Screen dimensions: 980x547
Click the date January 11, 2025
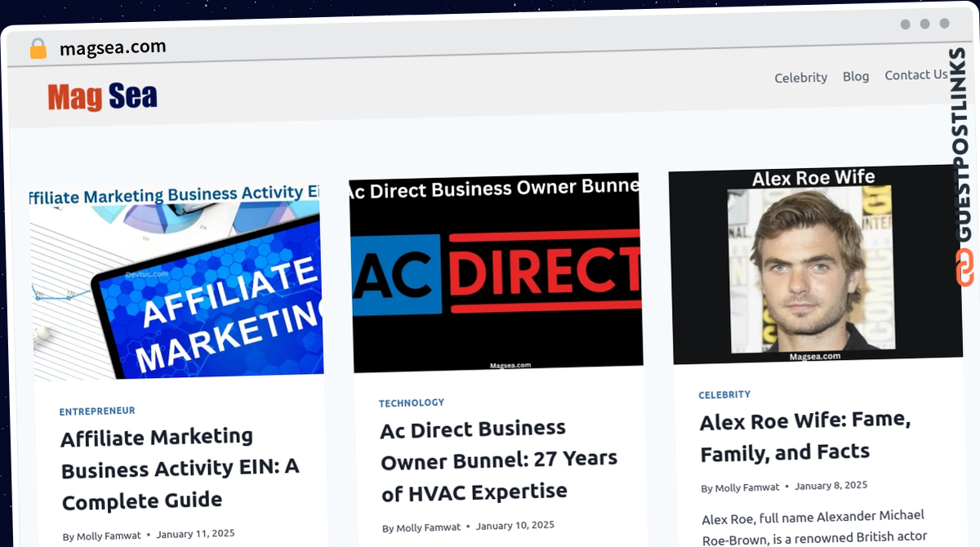[x=195, y=535]
